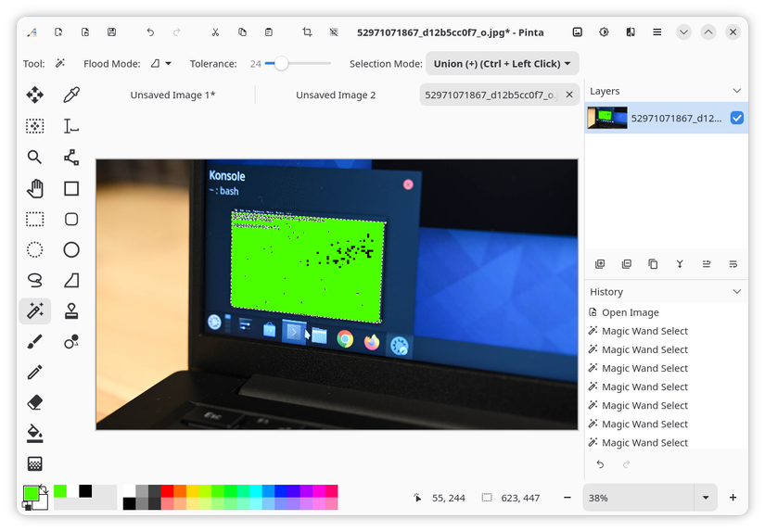Select the Rectangle Select tool
Viewport: 765px width, 532px height.
(34, 219)
